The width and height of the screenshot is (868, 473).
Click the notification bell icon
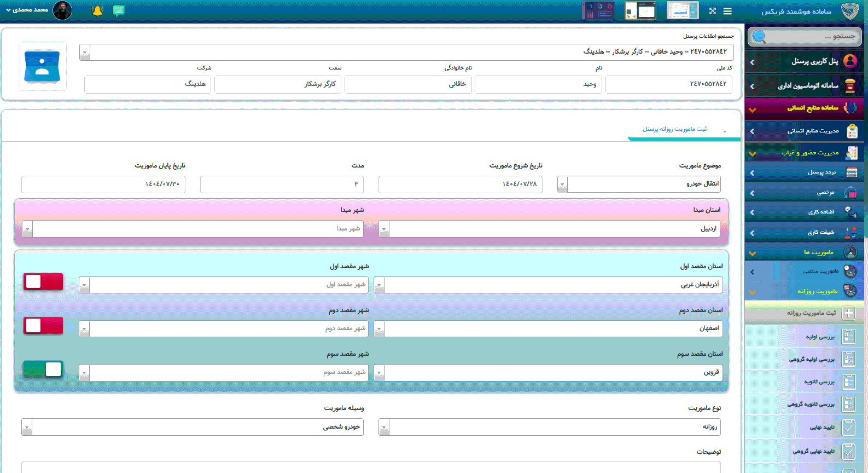click(x=97, y=11)
